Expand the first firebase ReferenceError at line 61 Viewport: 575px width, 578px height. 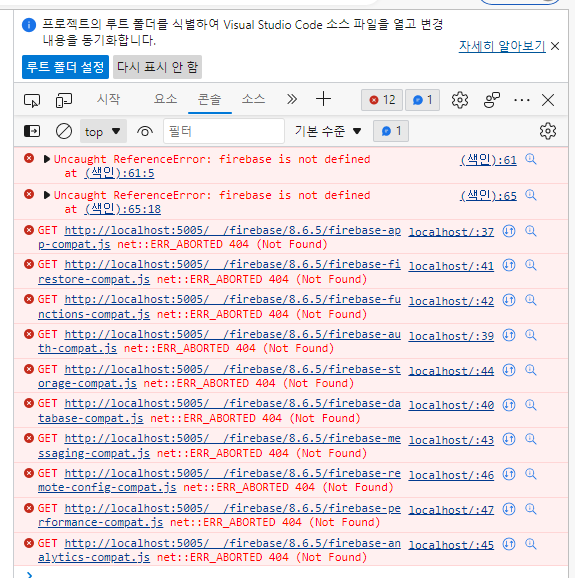(x=46, y=159)
